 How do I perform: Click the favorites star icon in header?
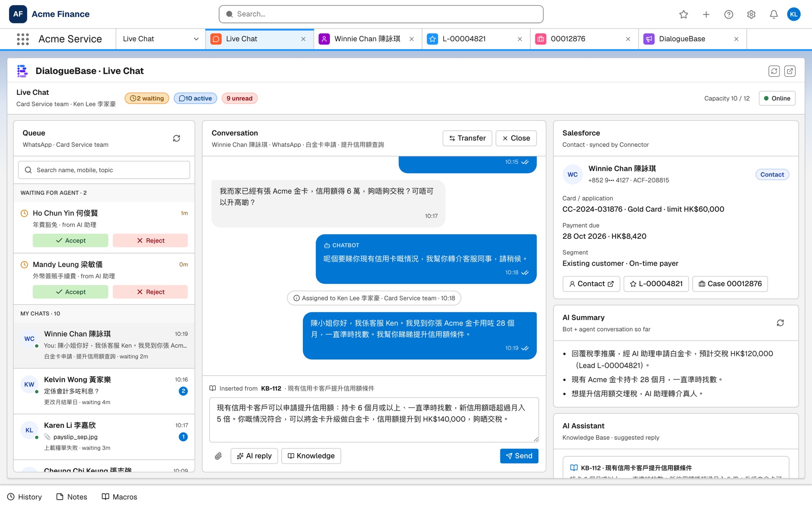coord(683,14)
